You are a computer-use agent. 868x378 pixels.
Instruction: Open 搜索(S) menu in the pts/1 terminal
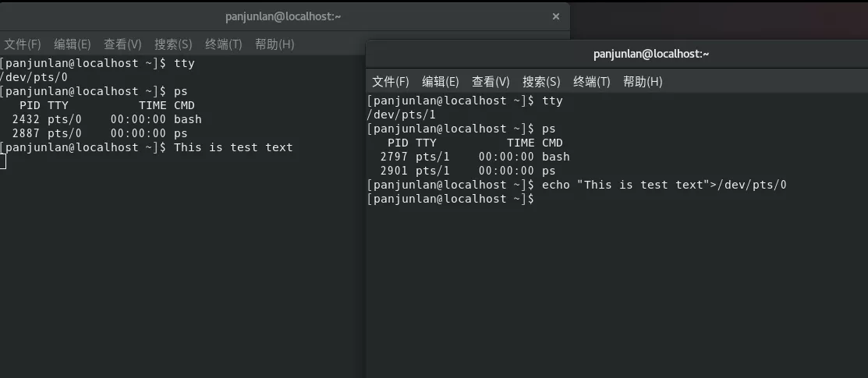(x=541, y=82)
